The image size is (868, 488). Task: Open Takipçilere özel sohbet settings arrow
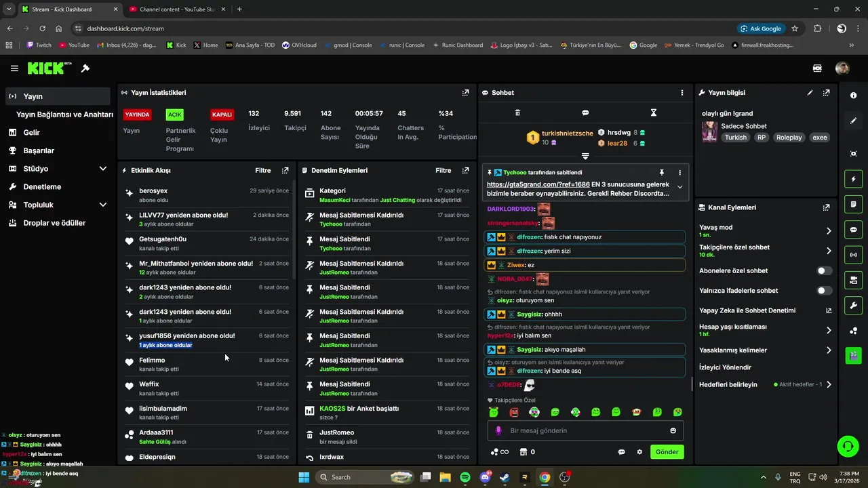pos(829,251)
